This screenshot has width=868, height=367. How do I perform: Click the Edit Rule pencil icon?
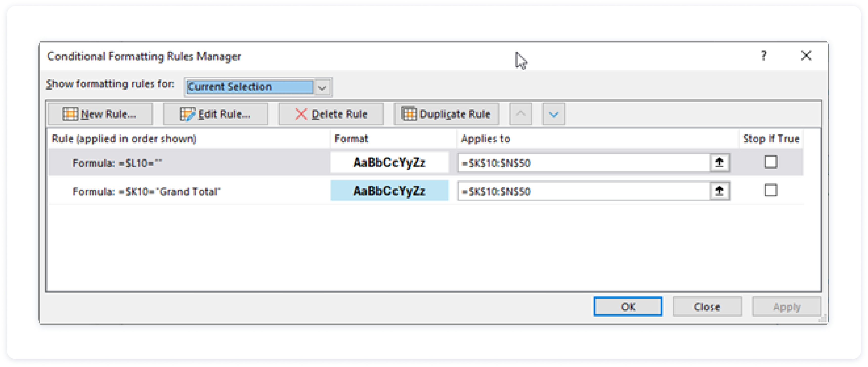[187, 114]
